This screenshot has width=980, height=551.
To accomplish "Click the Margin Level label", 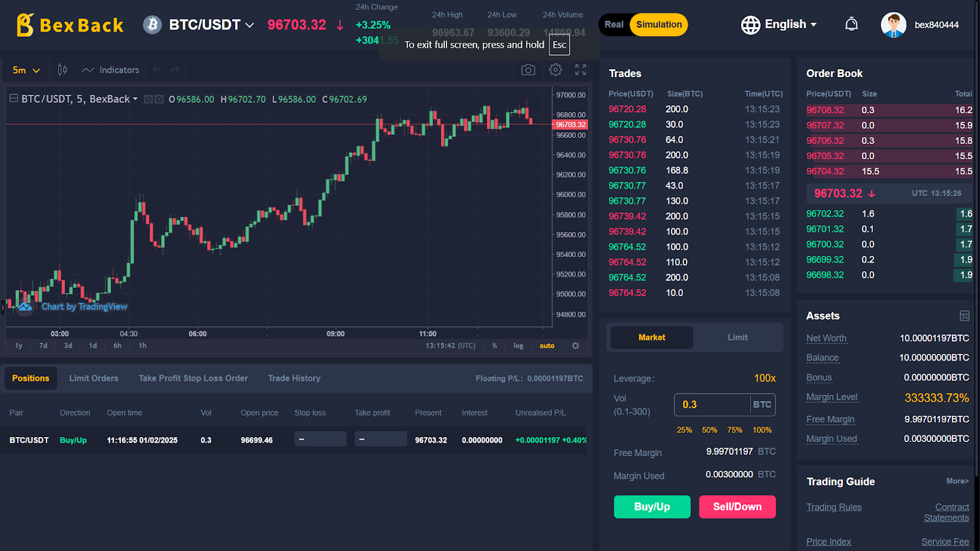I will click(x=832, y=397).
